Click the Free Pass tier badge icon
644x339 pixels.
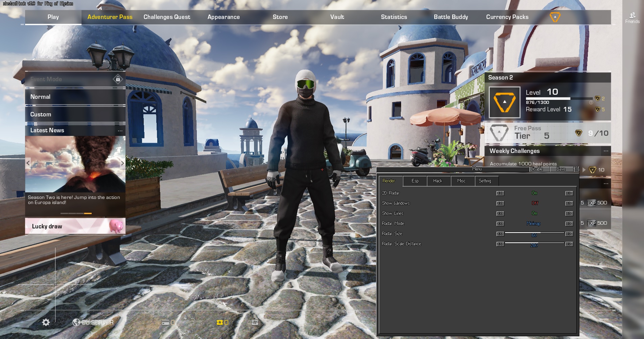coord(499,133)
